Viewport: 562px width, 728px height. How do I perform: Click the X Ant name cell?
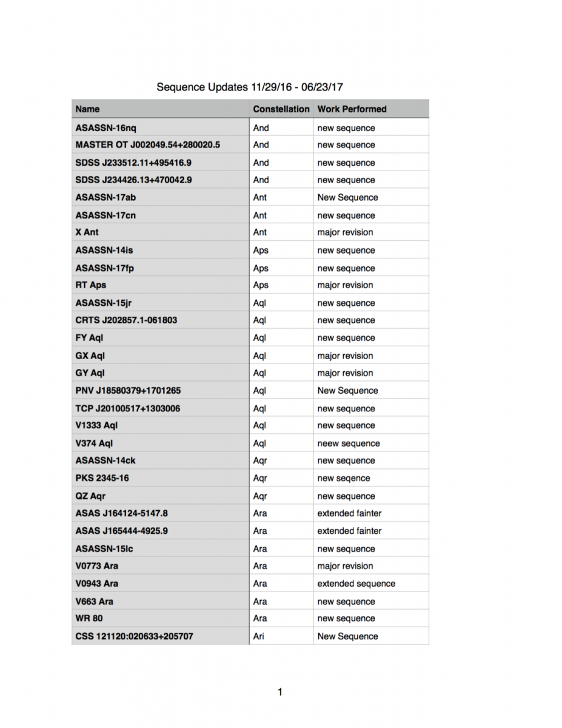(x=87, y=232)
